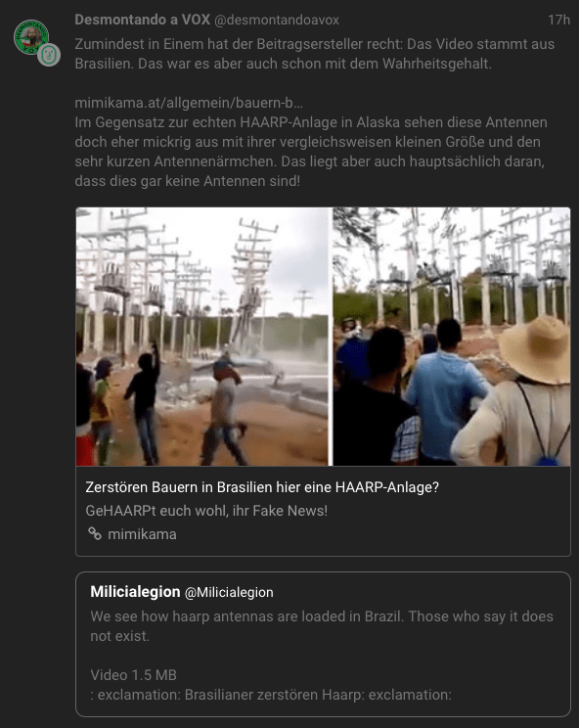Image resolution: width=579 pixels, height=728 pixels.
Task: Click the GeHAARPt euch wohl card description
Action: 206,511
